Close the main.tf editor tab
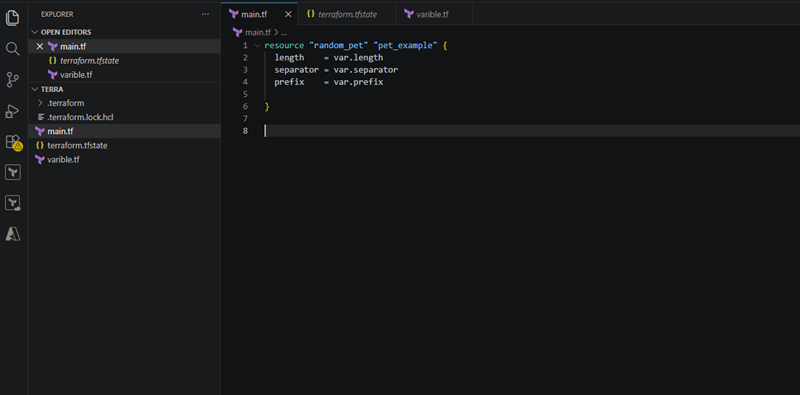This screenshot has width=800, height=395. 288,14
